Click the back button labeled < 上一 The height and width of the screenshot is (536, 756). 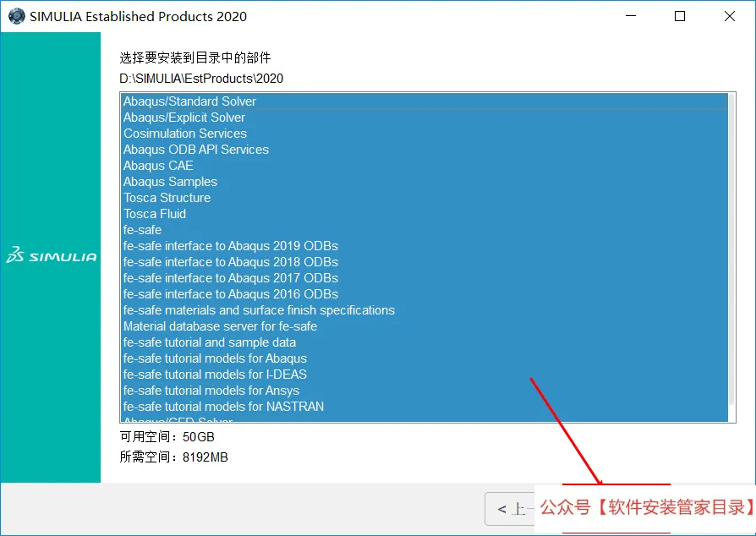pyautogui.click(x=510, y=509)
